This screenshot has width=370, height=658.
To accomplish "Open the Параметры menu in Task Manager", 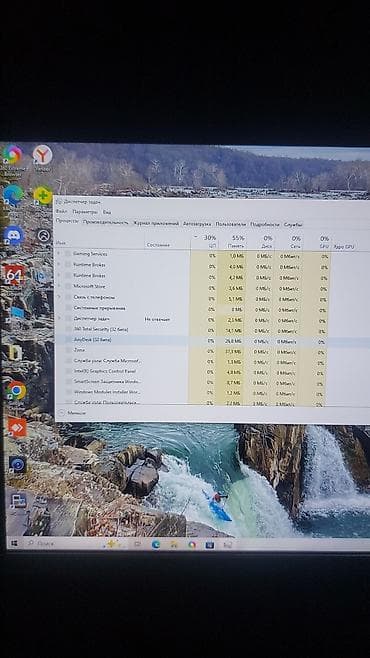I will (x=85, y=212).
